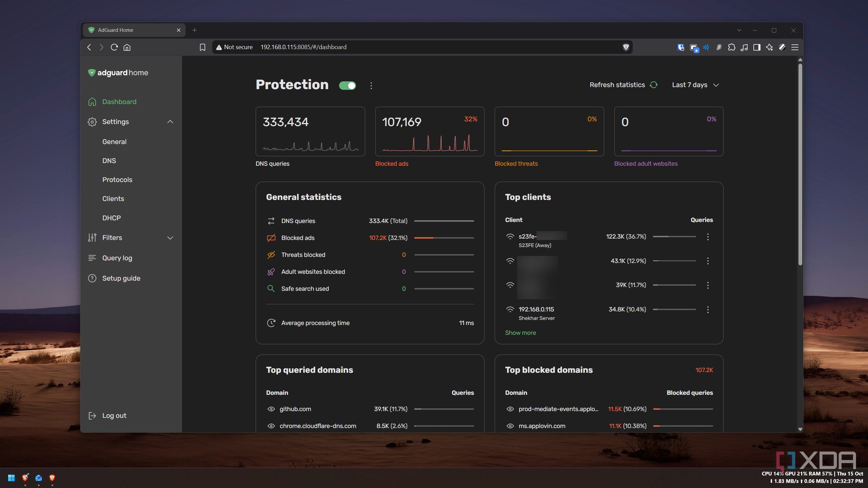The width and height of the screenshot is (868, 488).
Task: Click the Blocked ads progress bar
Action: tap(444, 238)
